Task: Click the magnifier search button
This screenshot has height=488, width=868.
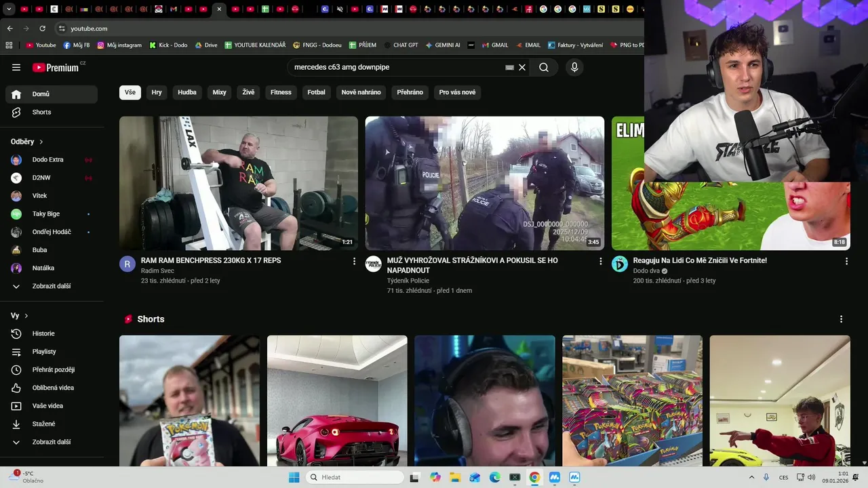Action: point(544,67)
